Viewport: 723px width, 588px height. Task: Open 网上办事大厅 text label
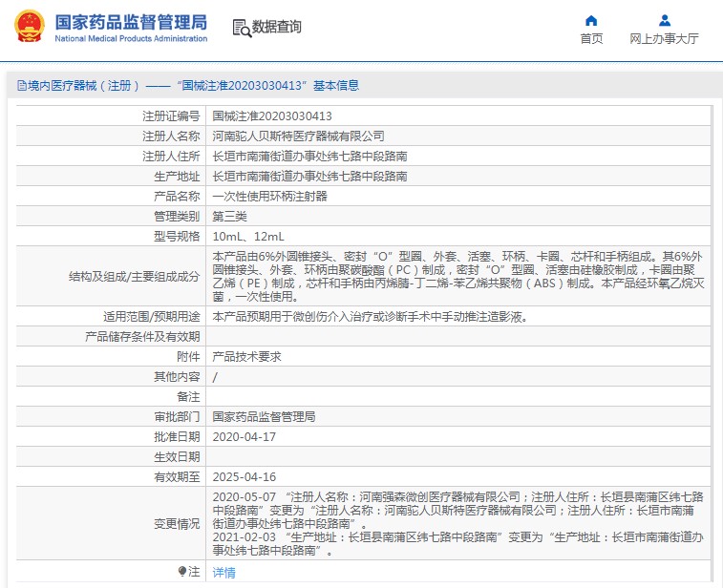point(664,39)
